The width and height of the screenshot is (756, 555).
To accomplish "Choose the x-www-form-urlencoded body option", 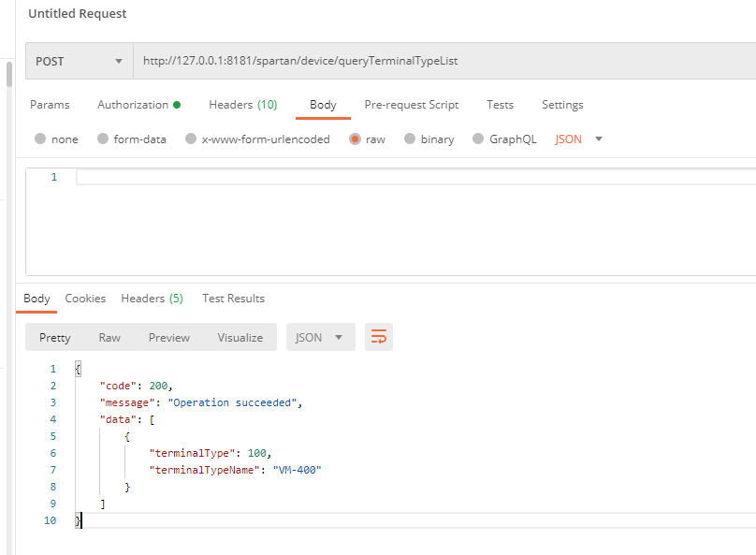I will click(191, 139).
